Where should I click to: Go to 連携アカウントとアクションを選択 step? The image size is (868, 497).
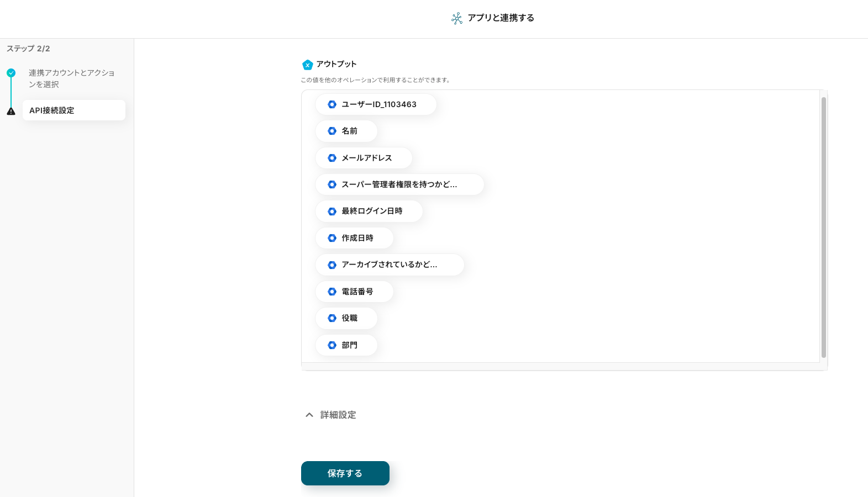tap(71, 78)
